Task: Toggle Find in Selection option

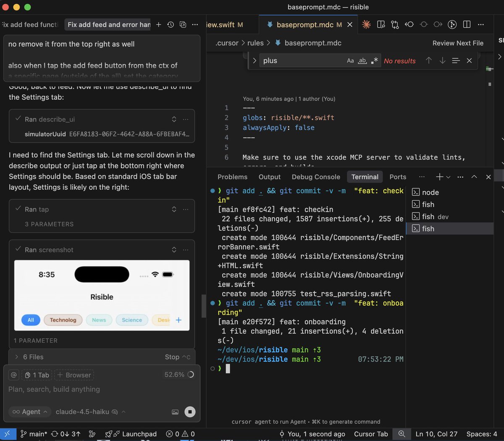Action: pyautogui.click(x=456, y=60)
